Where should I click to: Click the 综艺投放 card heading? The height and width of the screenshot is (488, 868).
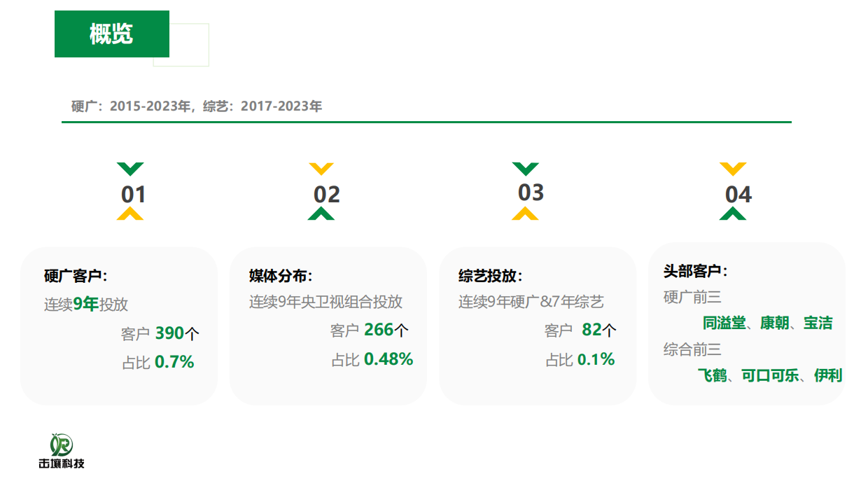click(x=491, y=276)
